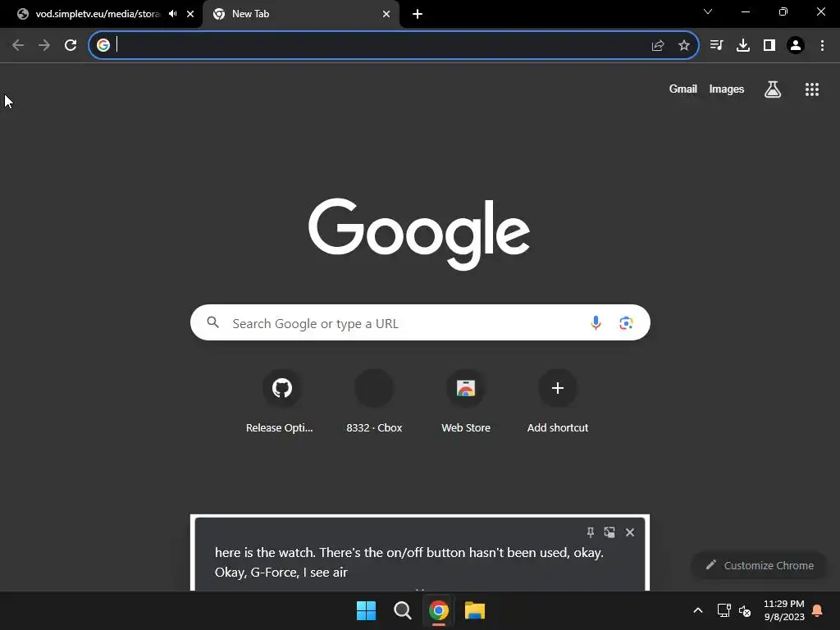The width and height of the screenshot is (840, 630).
Task: Open Gmail link
Action: (683, 89)
